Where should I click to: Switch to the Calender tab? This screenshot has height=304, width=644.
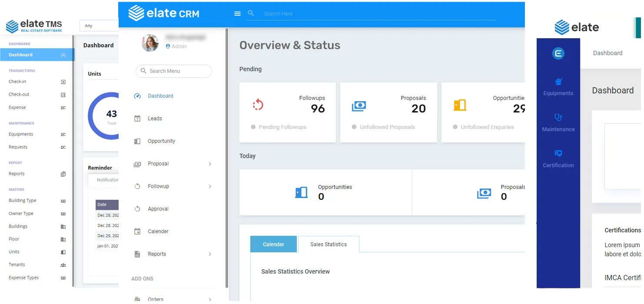[273, 244]
